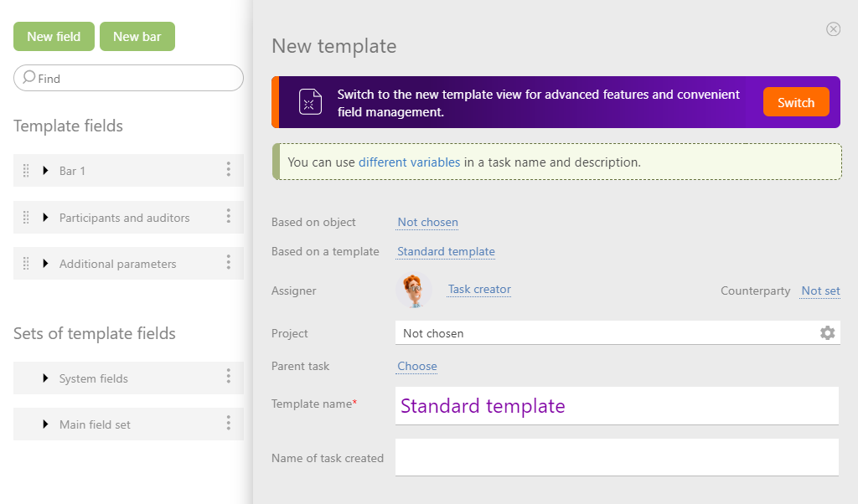Click the template document icon in banner

[x=310, y=101]
